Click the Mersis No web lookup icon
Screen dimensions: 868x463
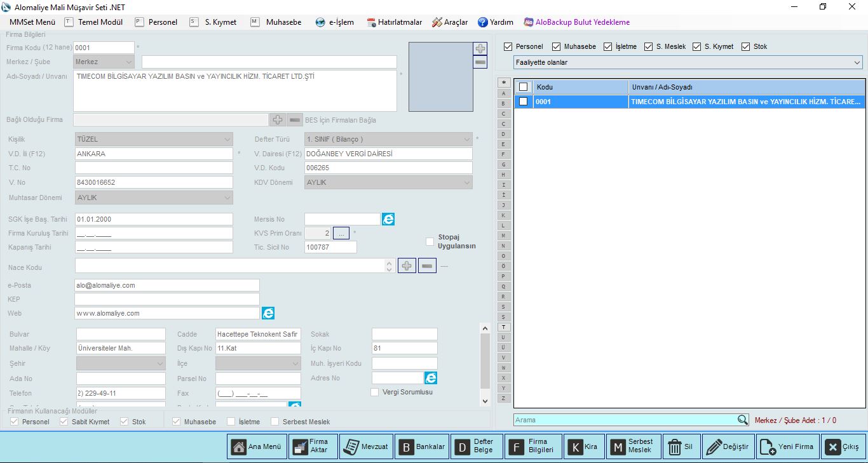click(388, 219)
